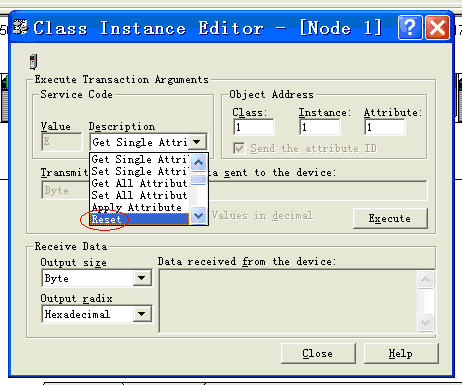Open the Description dropdown arrow
The height and width of the screenshot is (385, 462).
[x=197, y=142]
